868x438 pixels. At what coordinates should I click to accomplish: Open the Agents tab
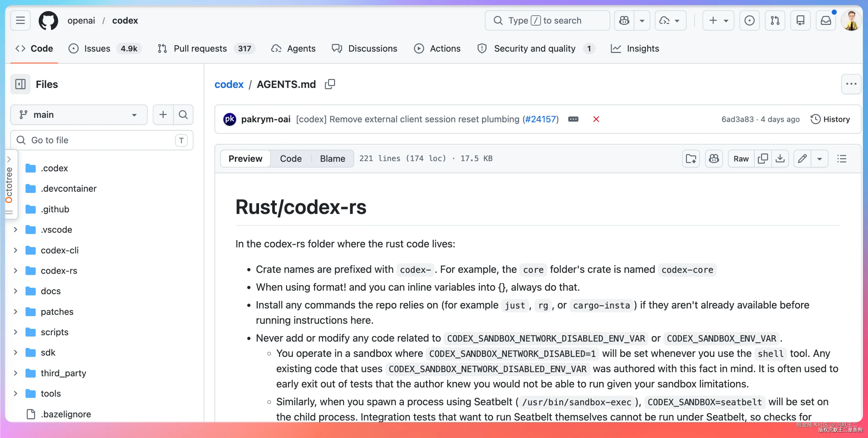293,48
